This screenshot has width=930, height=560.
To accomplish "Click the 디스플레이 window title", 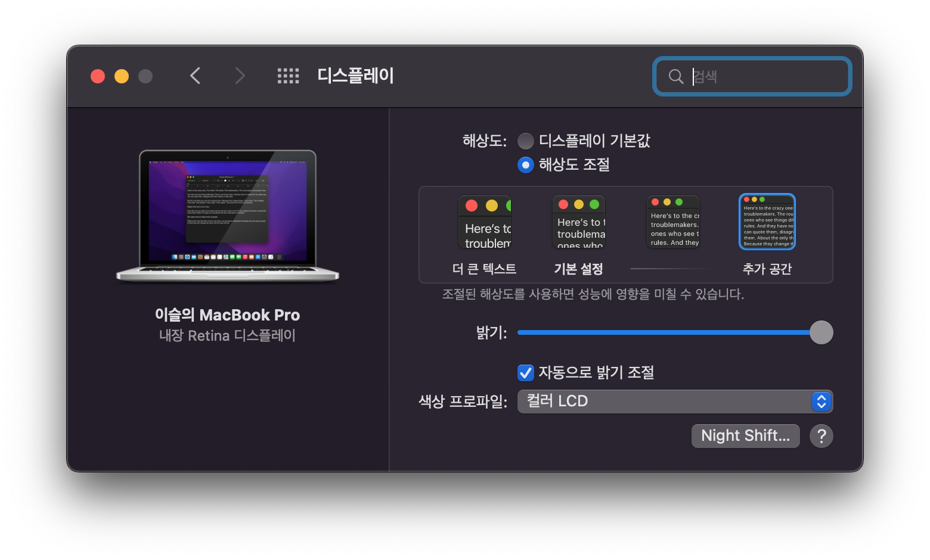I will click(356, 76).
